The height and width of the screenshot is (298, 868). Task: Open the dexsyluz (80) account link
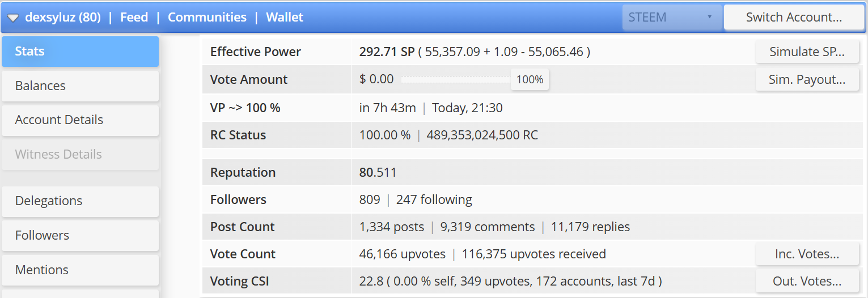point(63,17)
